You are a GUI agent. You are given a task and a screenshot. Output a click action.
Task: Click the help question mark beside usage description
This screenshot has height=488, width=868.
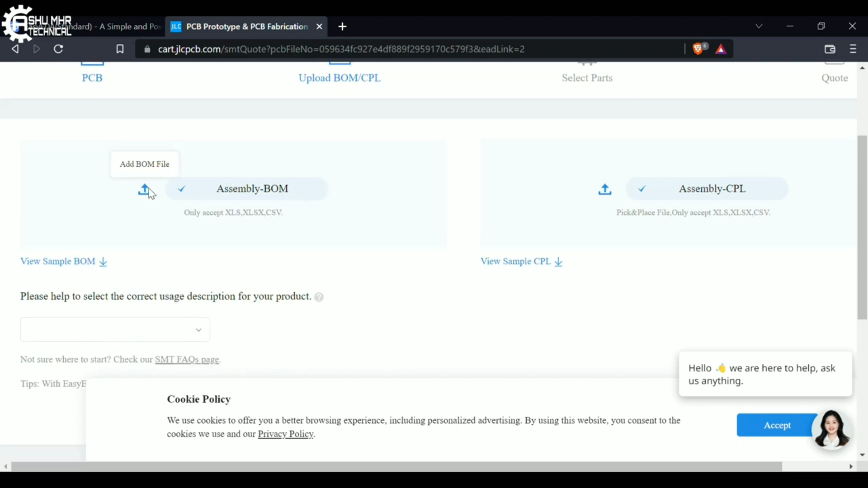point(319,297)
